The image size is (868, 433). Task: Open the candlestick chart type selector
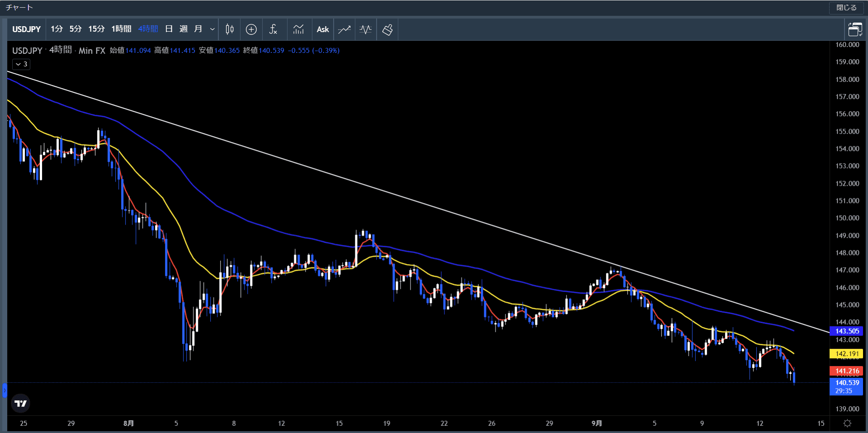[230, 29]
